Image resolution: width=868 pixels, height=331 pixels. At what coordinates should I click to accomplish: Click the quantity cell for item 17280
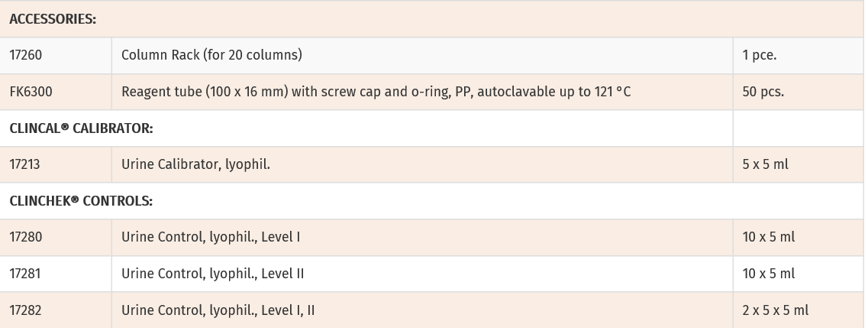768,237
